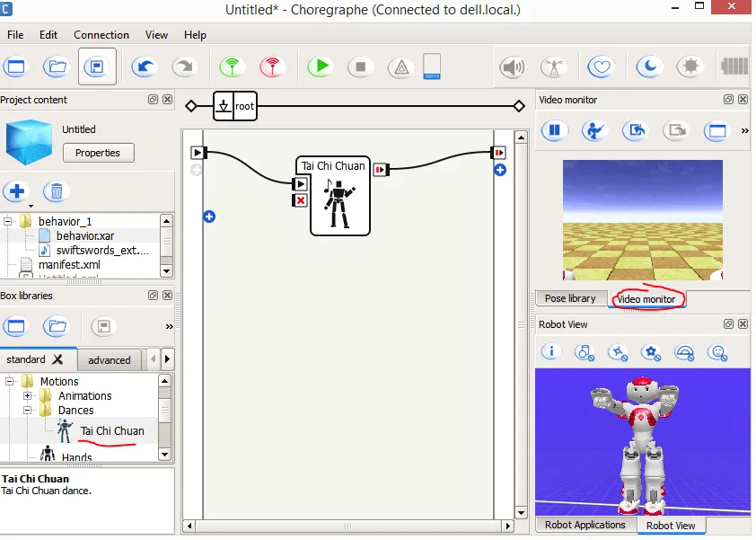Screen dimensions: 756x540
Task: Select the Tai Chi Chuan box in the diagram
Action: pyautogui.click(x=339, y=203)
